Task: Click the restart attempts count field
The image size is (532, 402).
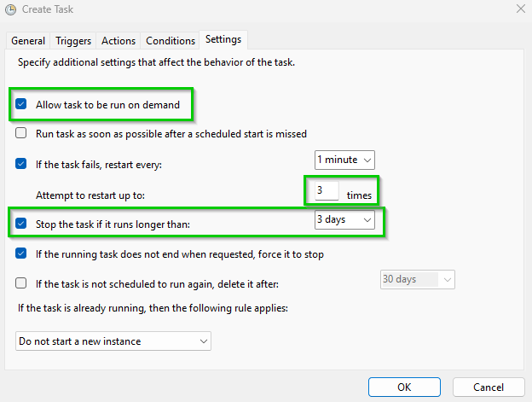Action: [x=327, y=190]
